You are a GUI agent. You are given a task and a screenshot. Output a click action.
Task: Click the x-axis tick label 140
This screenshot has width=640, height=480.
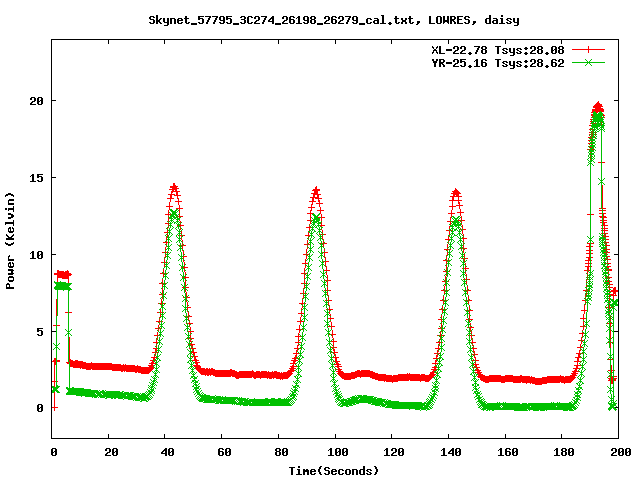coord(451,452)
